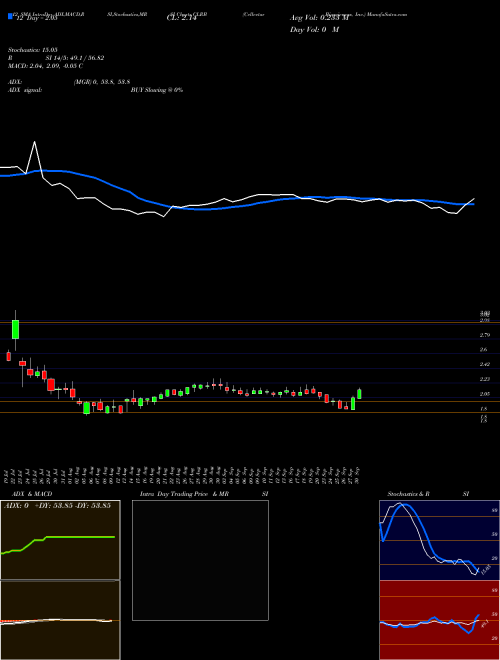500x660 pixels.
Task: Select the 'ADX: 0 +DY: 53.85 -DY: 53.85' header
Action: pyautogui.click(x=58, y=506)
